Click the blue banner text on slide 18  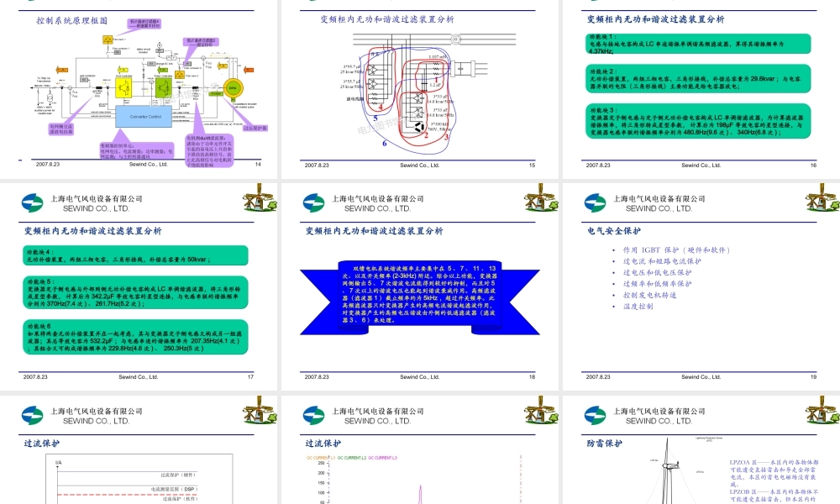pyautogui.click(x=420, y=294)
